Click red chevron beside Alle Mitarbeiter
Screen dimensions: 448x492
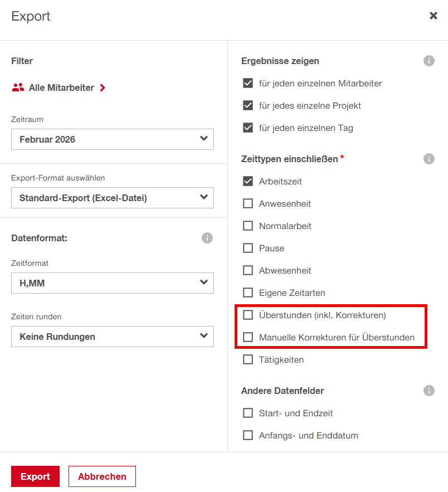[103, 87]
